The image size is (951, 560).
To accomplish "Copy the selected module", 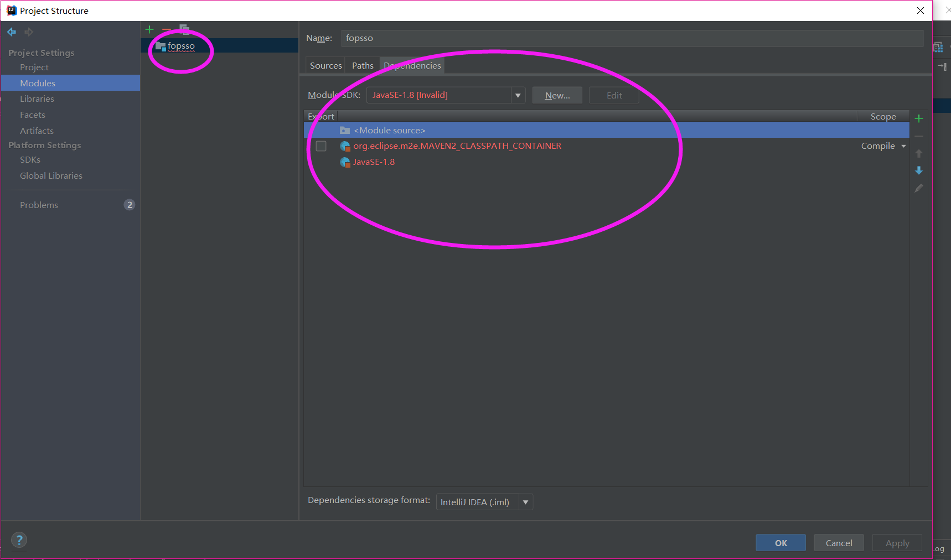I will click(184, 29).
